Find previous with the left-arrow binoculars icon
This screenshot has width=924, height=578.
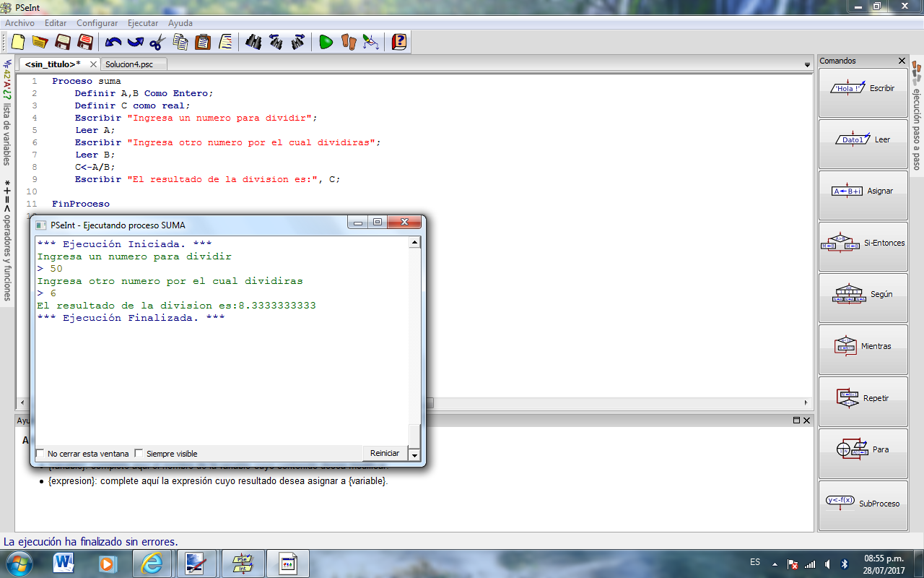point(276,42)
